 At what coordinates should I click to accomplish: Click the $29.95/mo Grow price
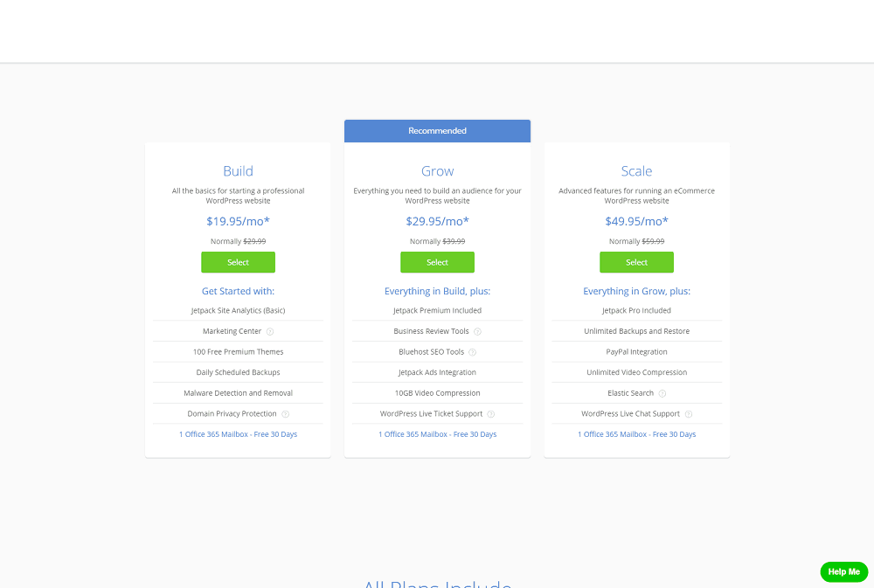tap(438, 221)
